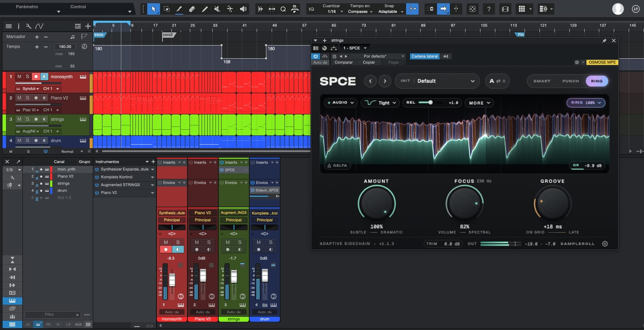Open the video player film icon
Image resolution: width=644 pixels, height=330 pixels.
point(505,9)
